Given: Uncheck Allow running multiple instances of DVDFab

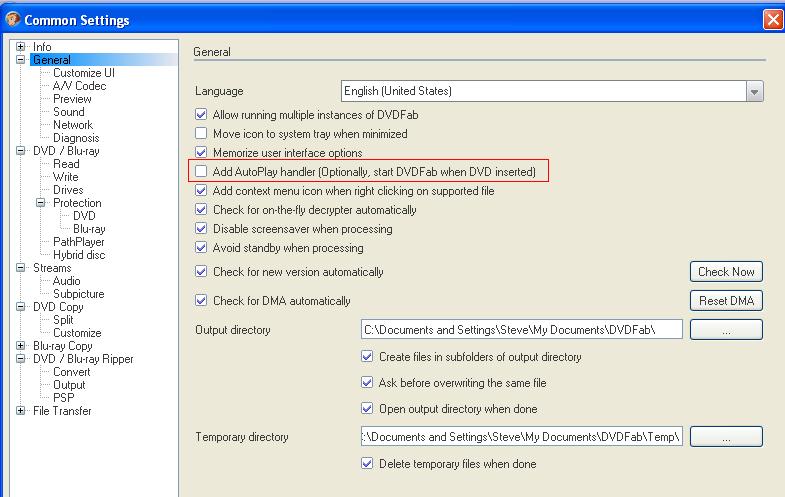Looking at the screenshot, I should [x=201, y=115].
